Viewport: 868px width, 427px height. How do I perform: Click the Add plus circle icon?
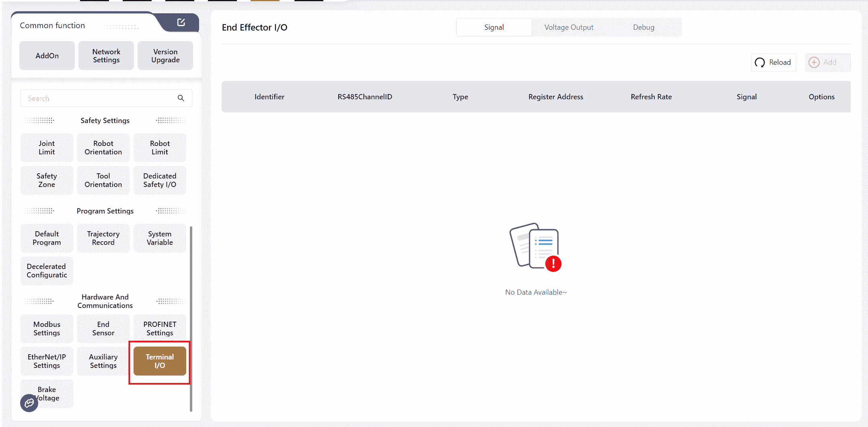click(x=814, y=62)
